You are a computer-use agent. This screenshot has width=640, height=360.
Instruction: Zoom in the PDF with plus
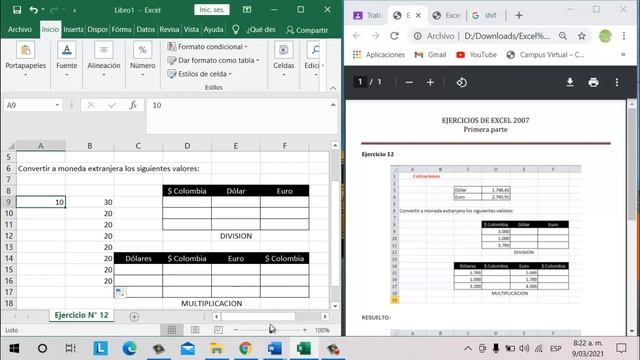[430, 82]
